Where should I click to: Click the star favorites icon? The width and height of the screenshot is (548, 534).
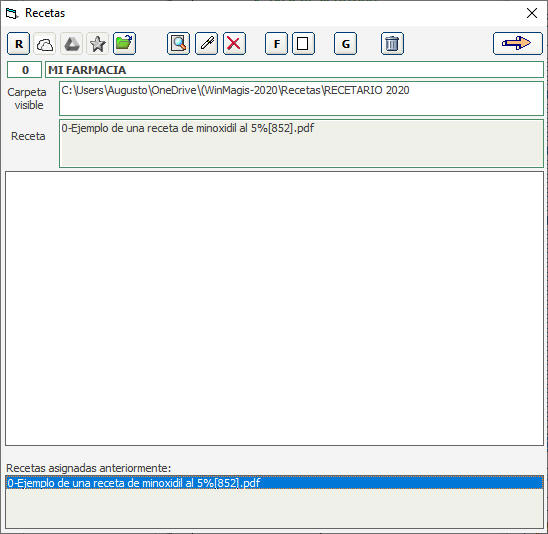pyautogui.click(x=98, y=44)
